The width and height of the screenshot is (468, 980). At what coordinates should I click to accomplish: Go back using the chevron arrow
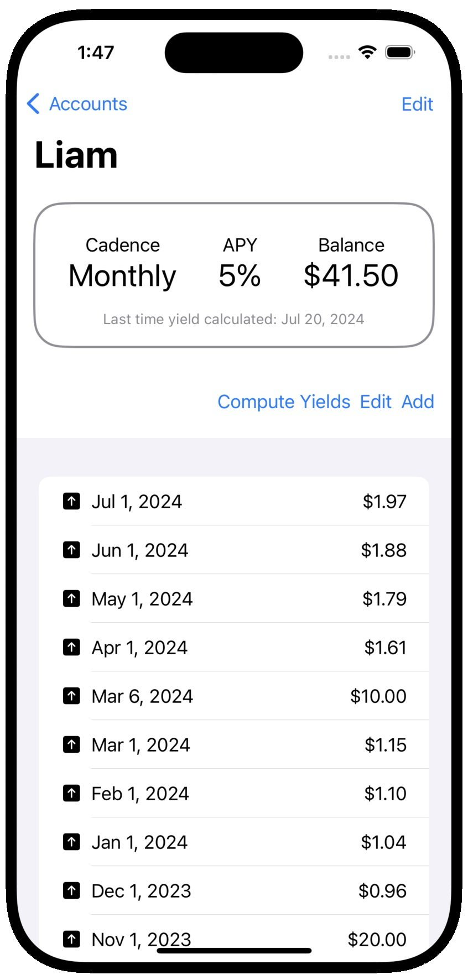(33, 103)
